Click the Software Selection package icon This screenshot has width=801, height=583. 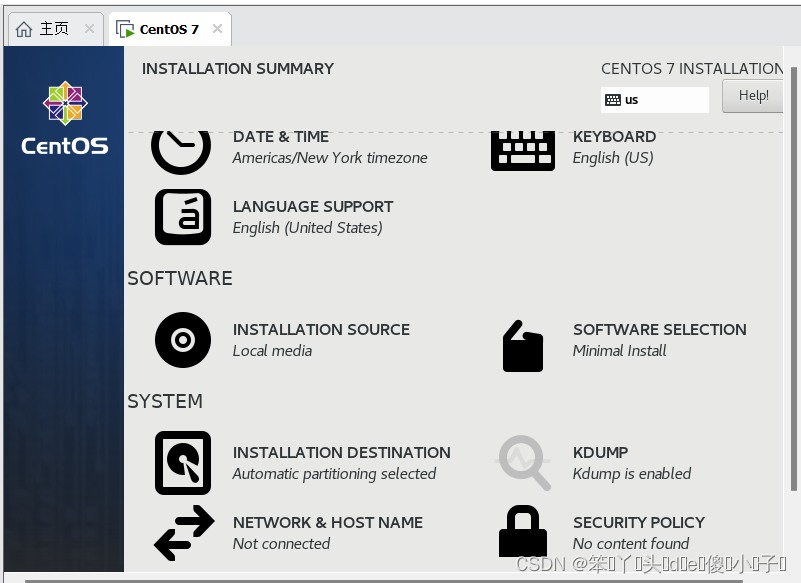tap(523, 346)
